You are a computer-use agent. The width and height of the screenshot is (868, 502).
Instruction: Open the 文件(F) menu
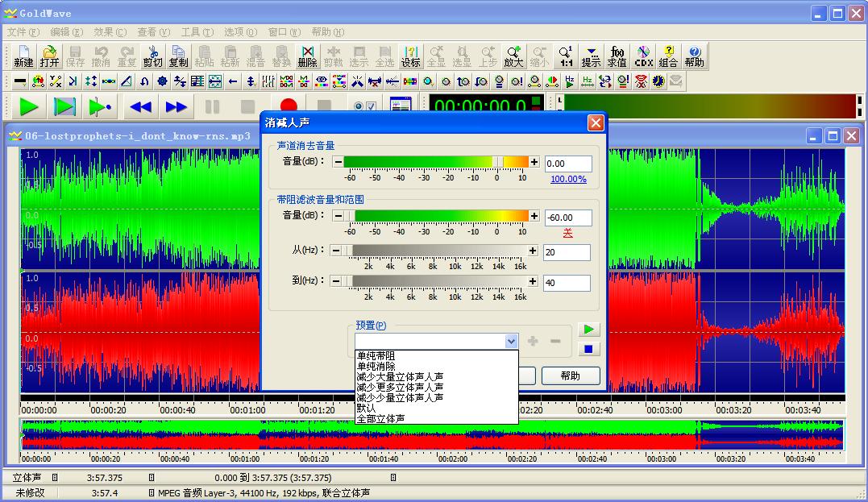pyautogui.click(x=23, y=32)
